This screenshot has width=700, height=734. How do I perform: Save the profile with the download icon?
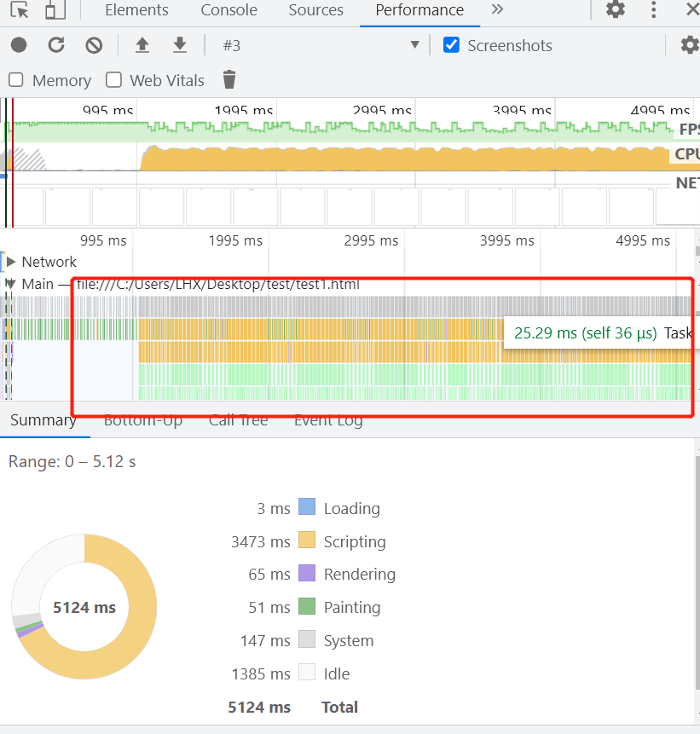(180, 45)
